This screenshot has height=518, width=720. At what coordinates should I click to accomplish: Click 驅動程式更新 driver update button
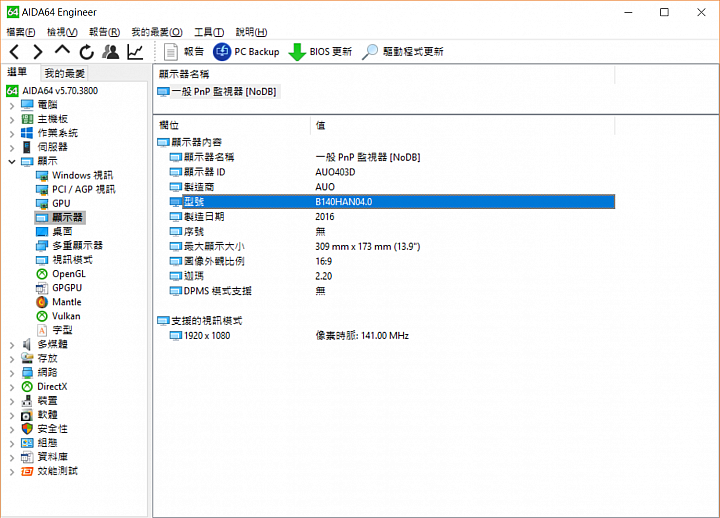(x=403, y=52)
